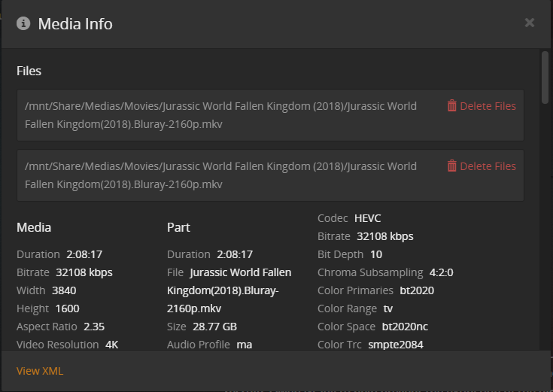The image size is (553, 392).
Task: Click the trash icon in first file row
Action: [x=452, y=106]
